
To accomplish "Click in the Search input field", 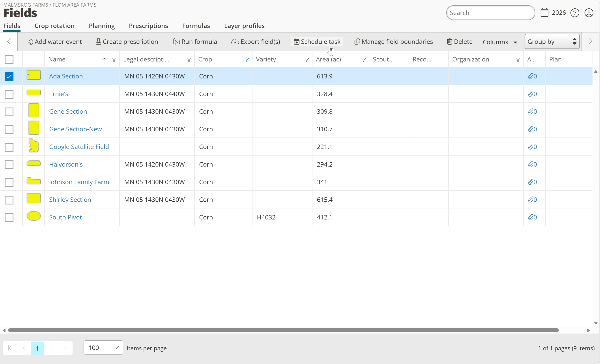I will click(490, 13).
